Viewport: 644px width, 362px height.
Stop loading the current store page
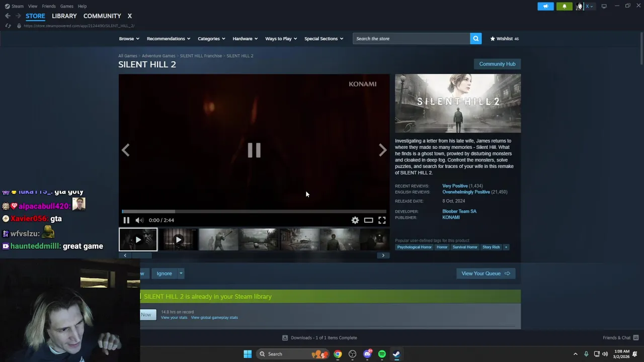tap(8, 26)
